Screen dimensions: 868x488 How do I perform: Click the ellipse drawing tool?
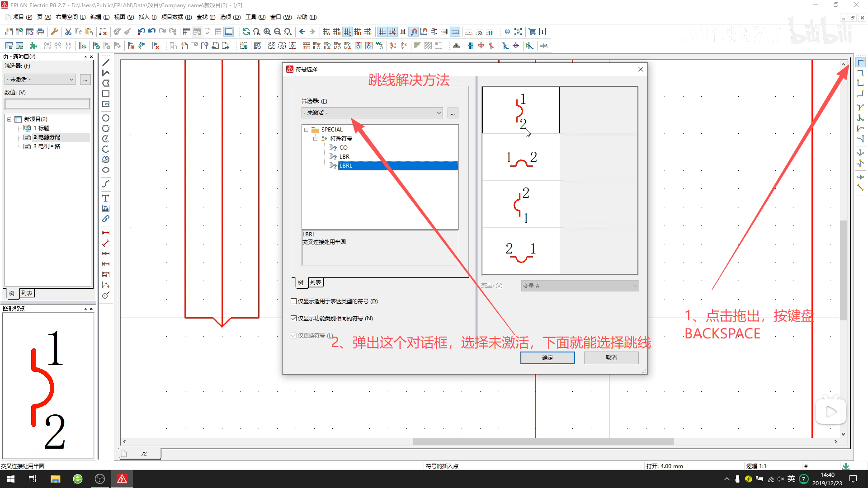click(x=106, y=170)
